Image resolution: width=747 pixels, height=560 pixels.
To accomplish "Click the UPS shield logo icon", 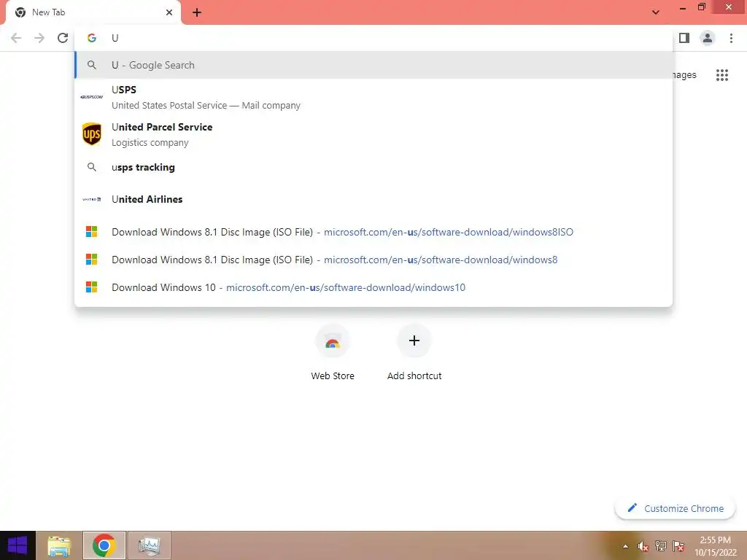I will 91,134.
